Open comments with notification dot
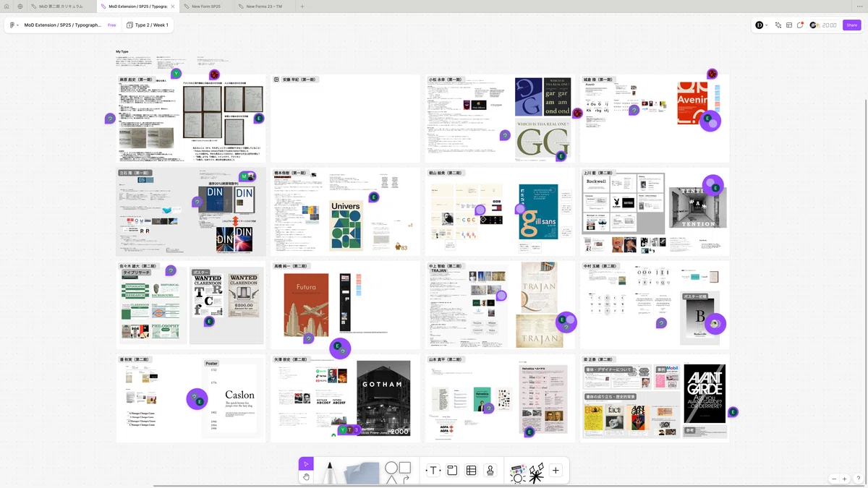 click(x=800, y=25)
